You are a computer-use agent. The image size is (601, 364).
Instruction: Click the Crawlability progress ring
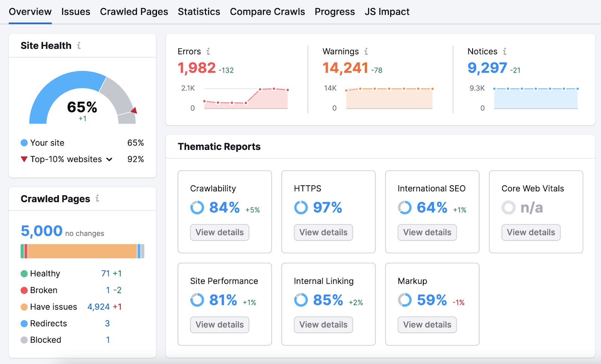(x=197, y=207)
